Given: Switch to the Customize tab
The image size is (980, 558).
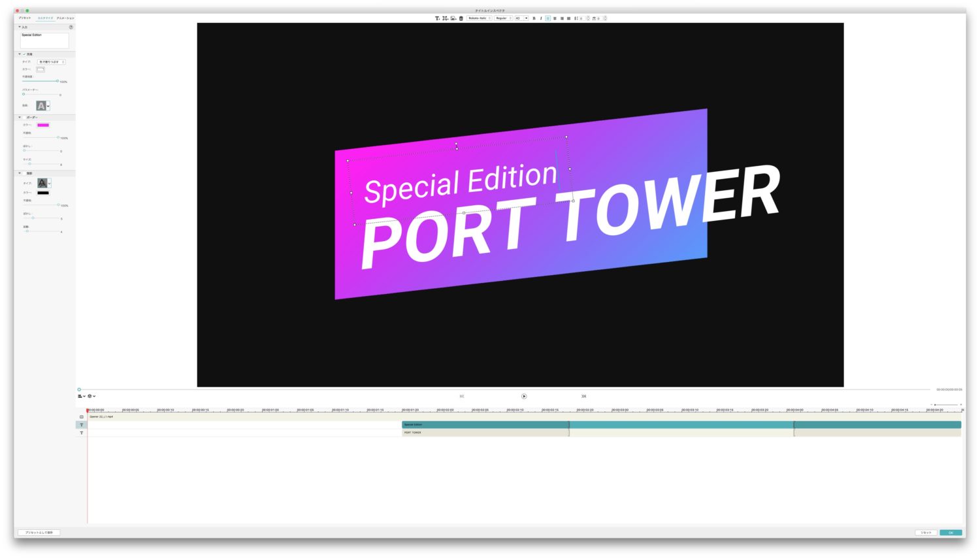Looking at the screenshot, I should tap(45, 18).
